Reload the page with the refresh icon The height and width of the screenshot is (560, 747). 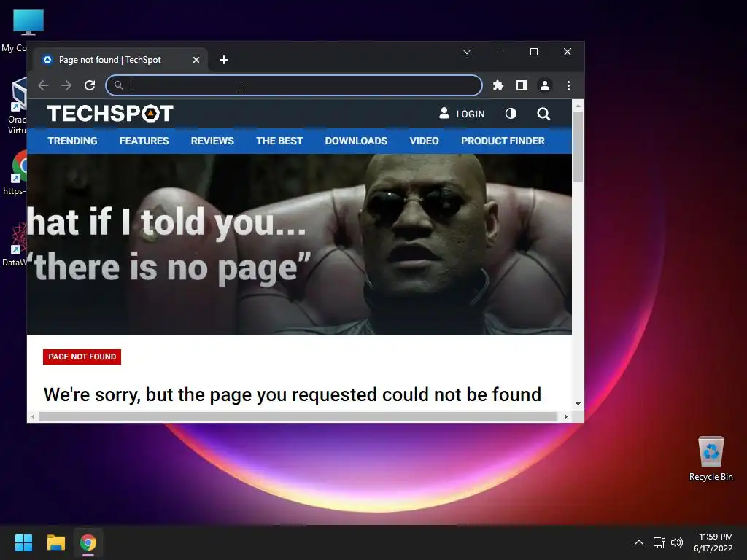[90, 85]
